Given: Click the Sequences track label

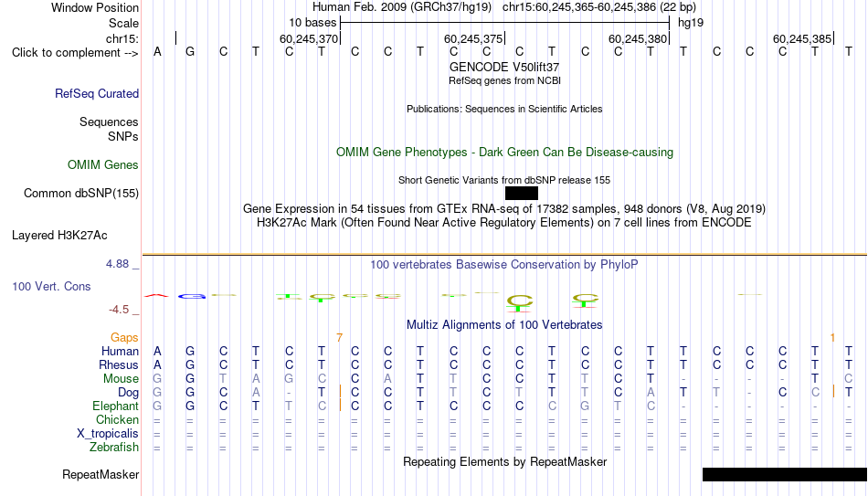Looking at the screenshot, I should [109, 121].
